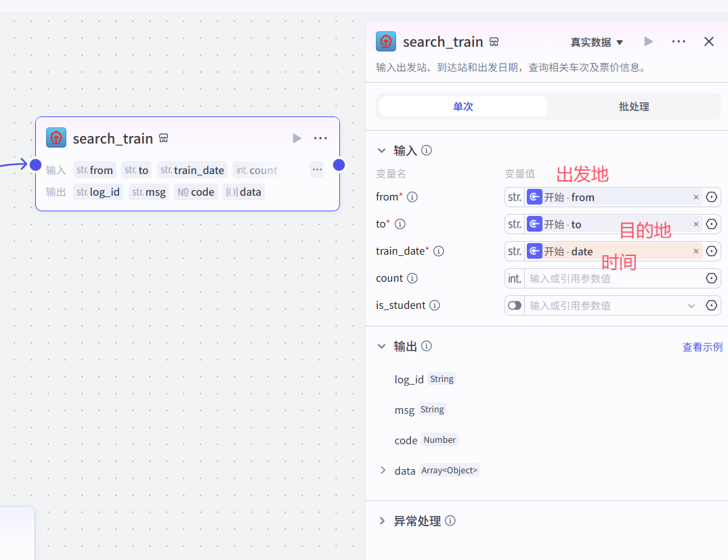The image size is (728, 560).
Task: Click str.from input tag on node
Action: click(95, 170)
